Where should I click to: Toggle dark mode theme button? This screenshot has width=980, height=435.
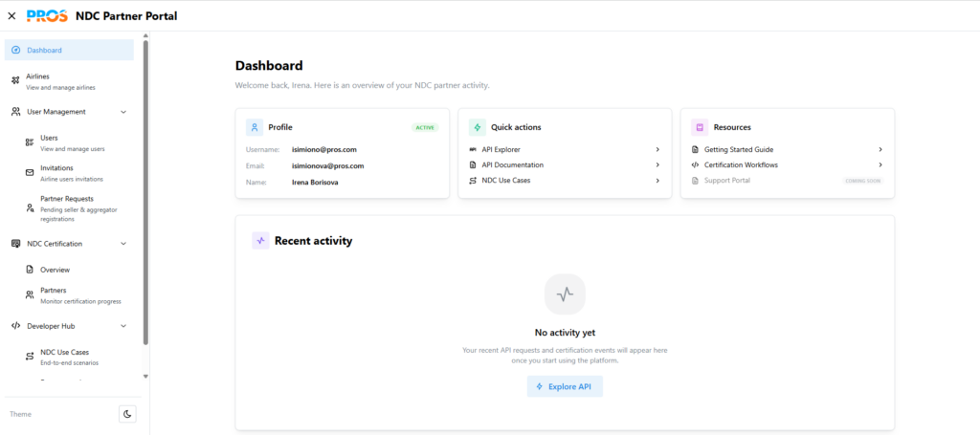tap(127, 414)
